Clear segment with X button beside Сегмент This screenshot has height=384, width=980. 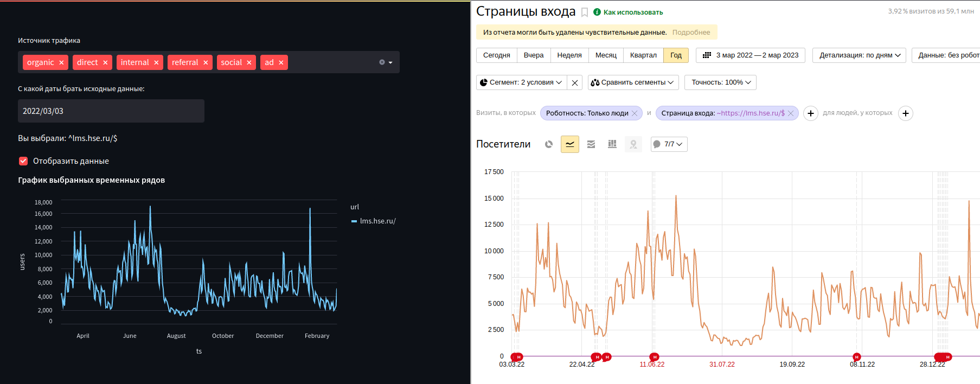click(x=575, y=82)
